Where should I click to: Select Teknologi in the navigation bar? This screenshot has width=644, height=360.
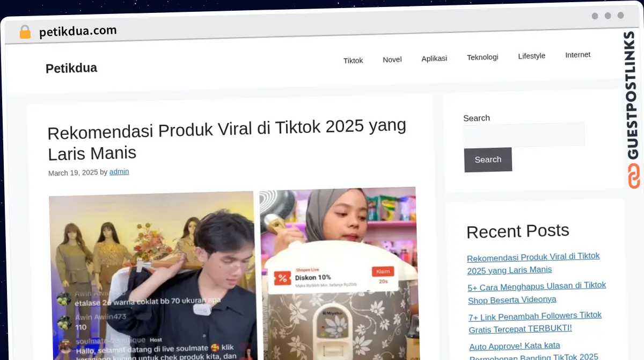point(482,57)
